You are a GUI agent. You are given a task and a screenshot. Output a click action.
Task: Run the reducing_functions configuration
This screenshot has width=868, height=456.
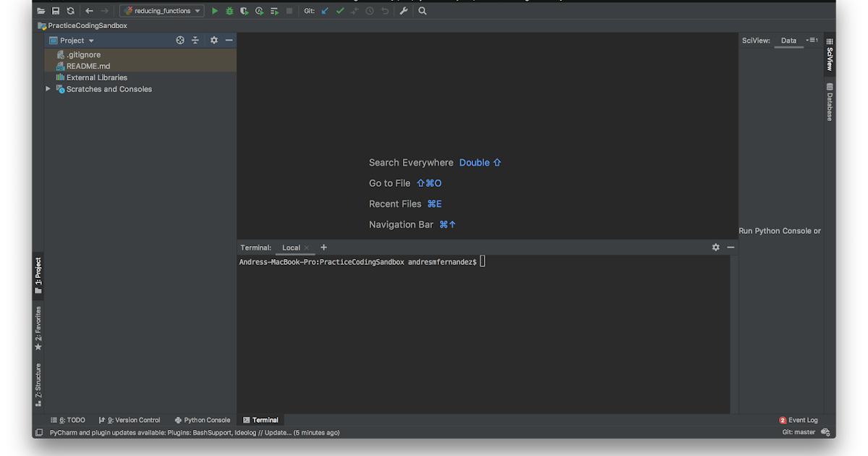[x=214, y=11]
